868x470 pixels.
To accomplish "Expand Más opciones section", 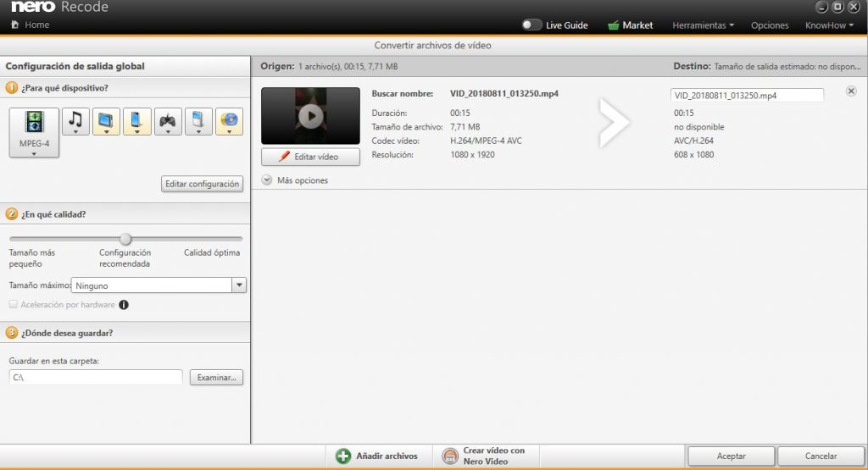I will pos(267,180).
